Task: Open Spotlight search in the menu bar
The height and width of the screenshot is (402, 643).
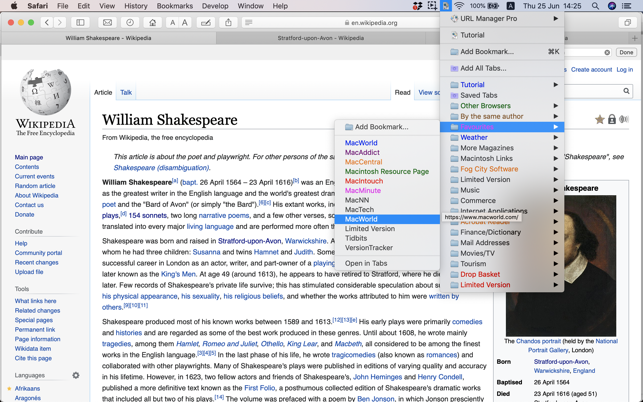Action: pyautogui.click(x=595, y=6)
